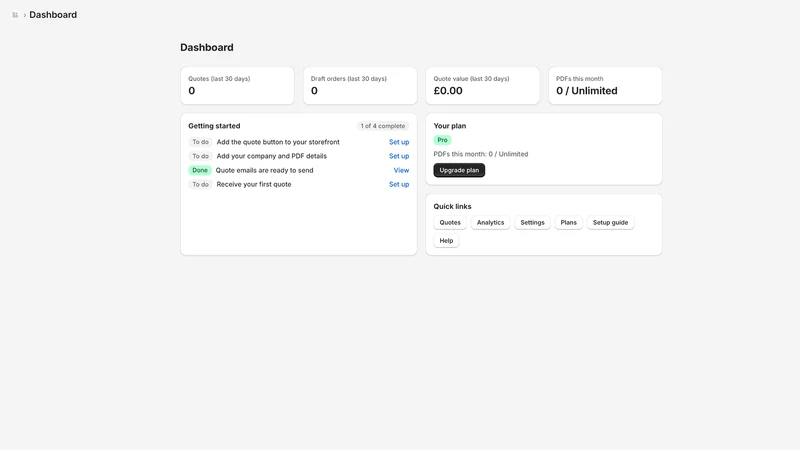Click the main Dashboard page heading
This screenshot has width=800, height=450.
(x=207, y=47)
